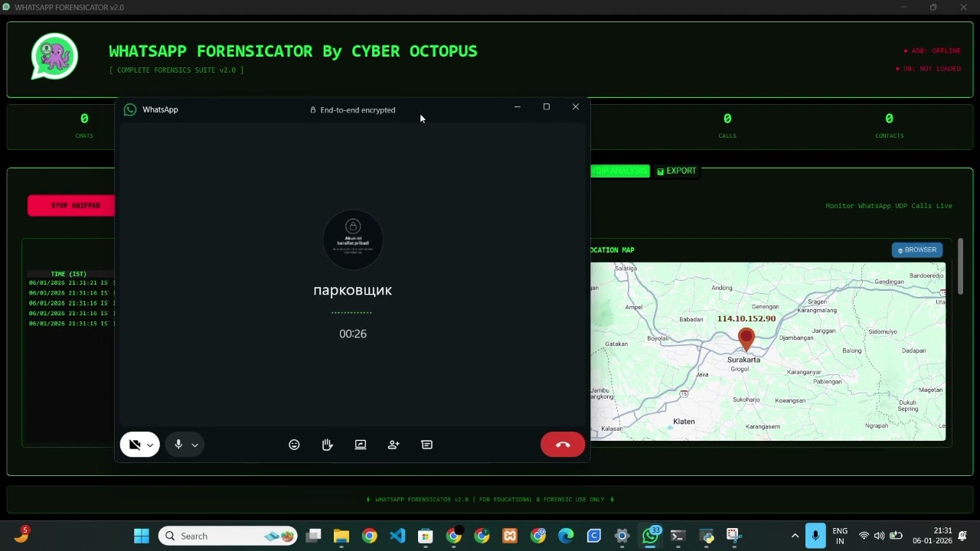This screenshot has height=551, width=980.
Task: Click the red location pin on map
Action: (x=746, y=339)
